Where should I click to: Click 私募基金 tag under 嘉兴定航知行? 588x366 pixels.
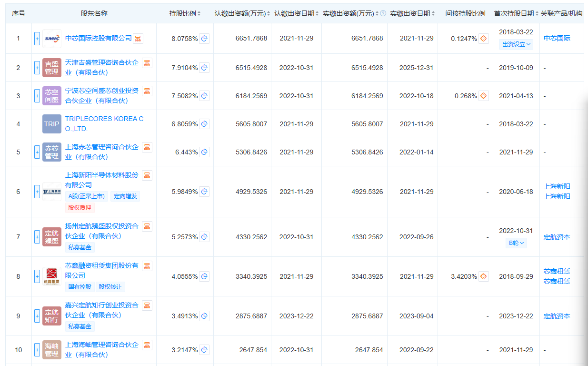coord(80,326)
